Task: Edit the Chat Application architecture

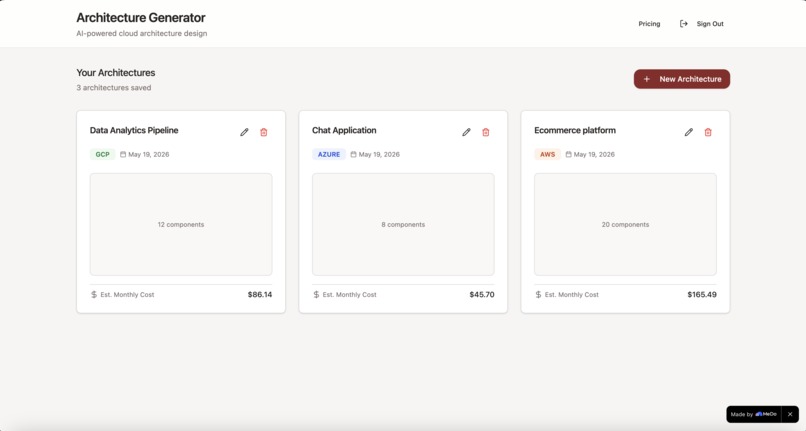Action: [466, 132]
